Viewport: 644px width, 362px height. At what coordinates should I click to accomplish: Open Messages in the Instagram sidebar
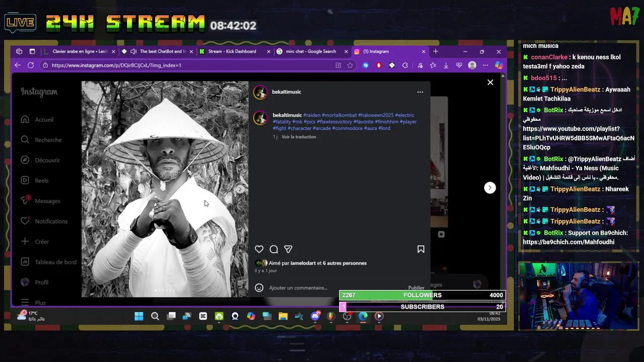(40, 201)
